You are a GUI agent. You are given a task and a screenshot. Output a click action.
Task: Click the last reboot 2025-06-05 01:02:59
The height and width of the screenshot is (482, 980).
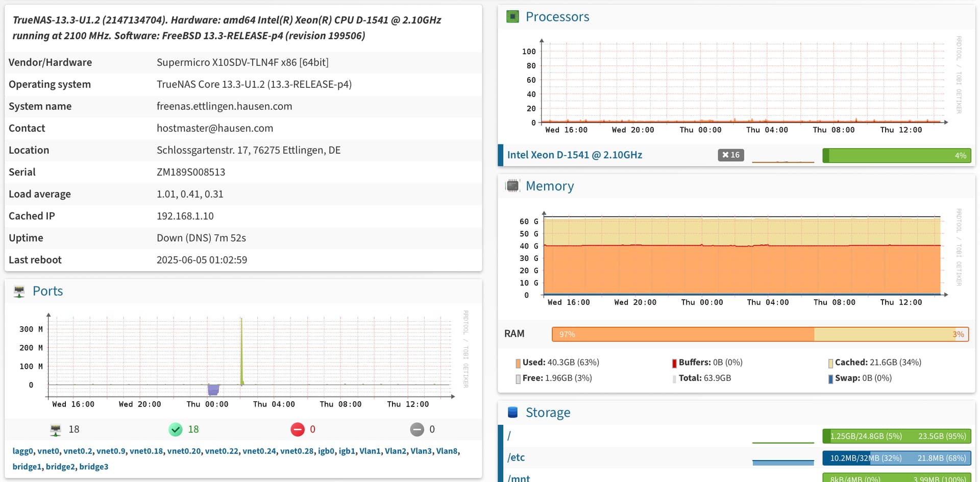[x=202, y=260]
